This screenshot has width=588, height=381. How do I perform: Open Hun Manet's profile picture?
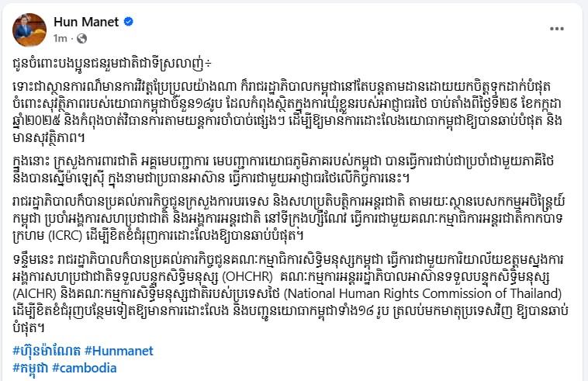(x=28, y=29)
